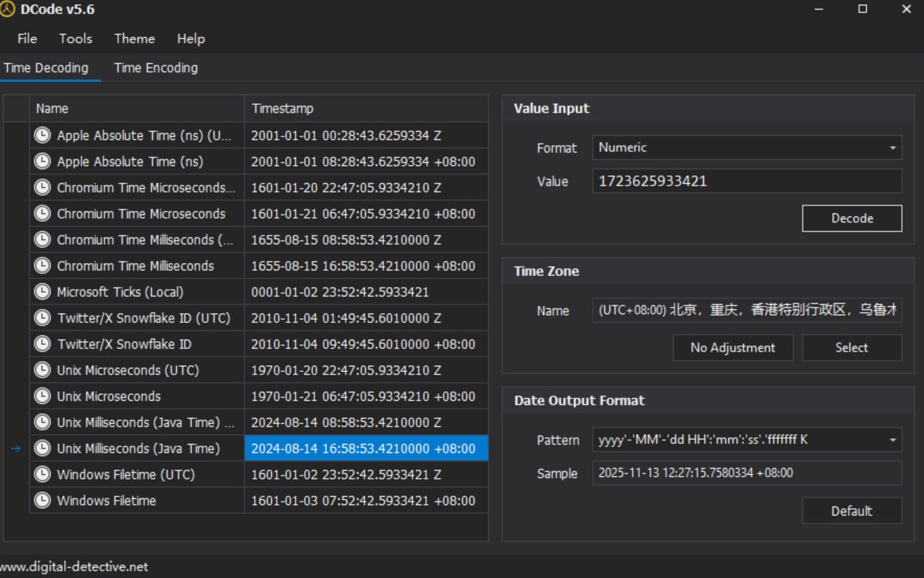Screen dimensions: 924x578
Task: Click clock icon beside Chromium Time Microseconds
Action: point(42,214)
